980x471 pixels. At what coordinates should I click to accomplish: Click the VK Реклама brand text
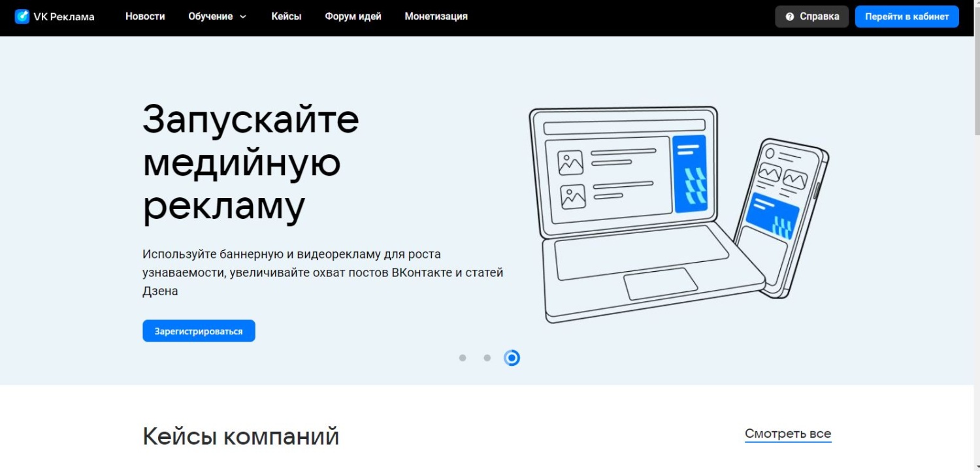click(x=64, y=17)
